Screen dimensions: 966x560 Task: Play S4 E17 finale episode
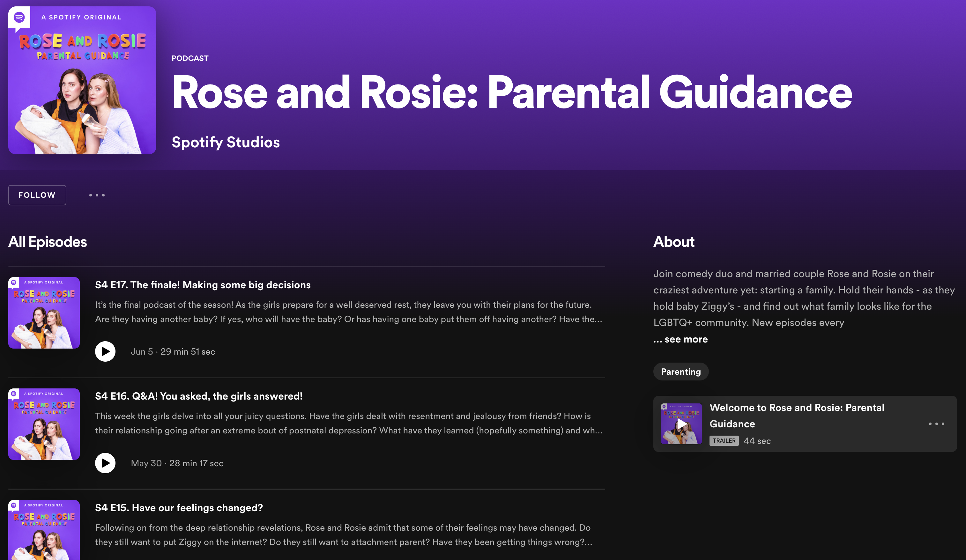[x=105, y=351]
